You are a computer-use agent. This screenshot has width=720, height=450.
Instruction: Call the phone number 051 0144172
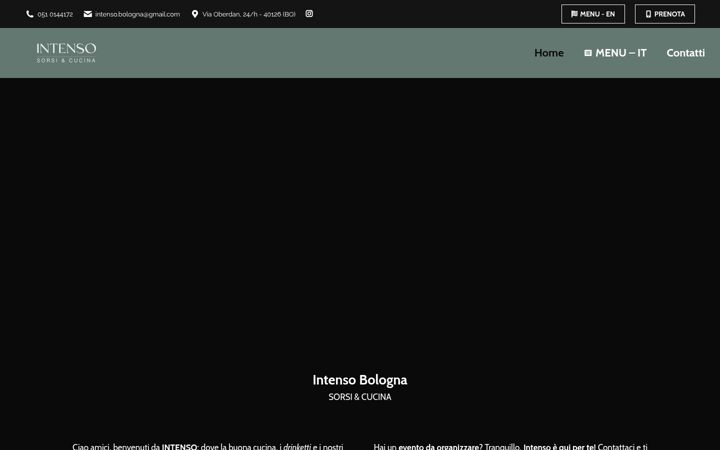tap(55, 14)
